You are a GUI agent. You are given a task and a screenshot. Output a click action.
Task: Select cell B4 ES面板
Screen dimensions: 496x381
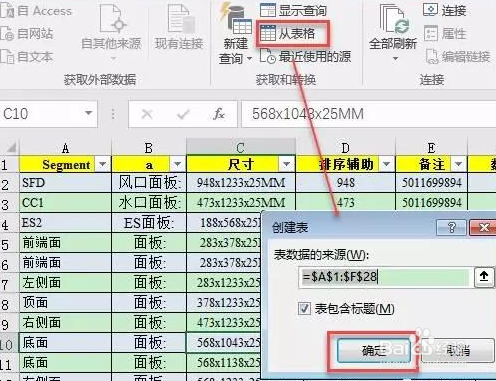tap(149, 223)
